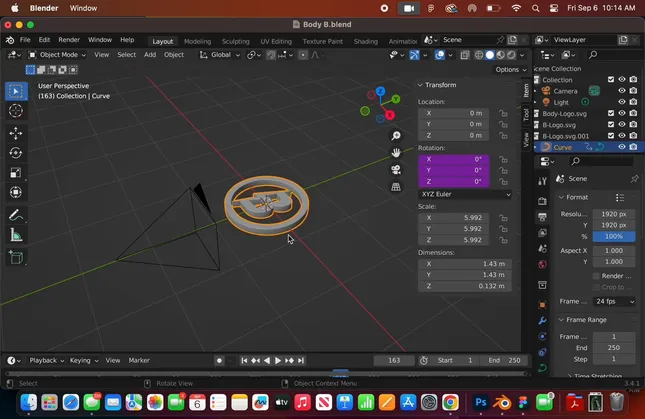Hide Camera in viewport via eye icon
This screenshot has height=419, width=645.
tap(622, 91)
